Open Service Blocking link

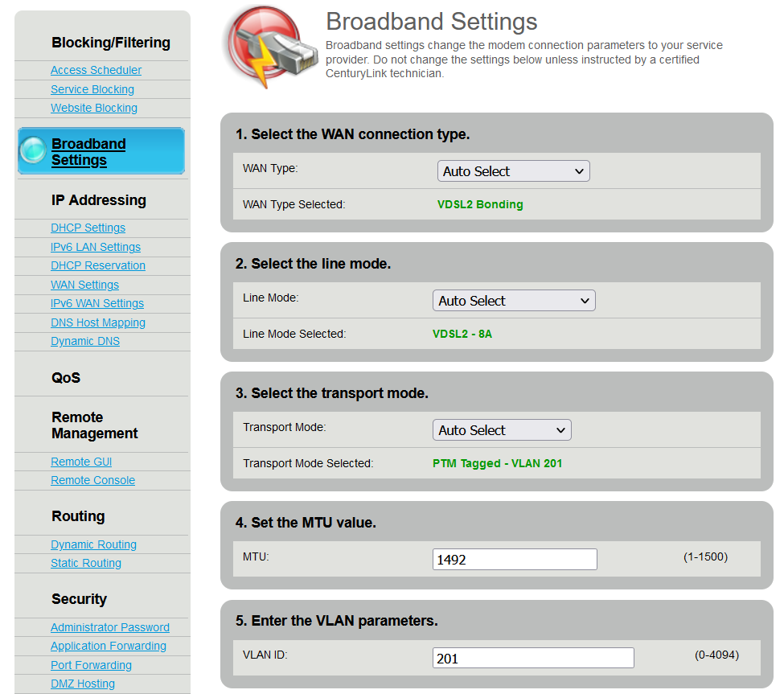click(x=92, y=89)
